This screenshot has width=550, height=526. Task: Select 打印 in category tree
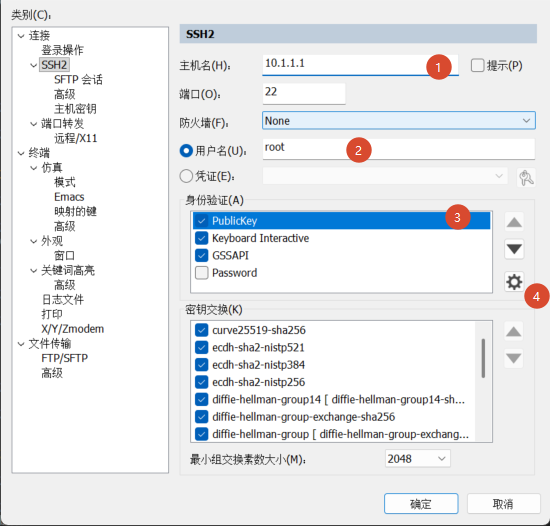pyautogui.click(x=52, y=314)
